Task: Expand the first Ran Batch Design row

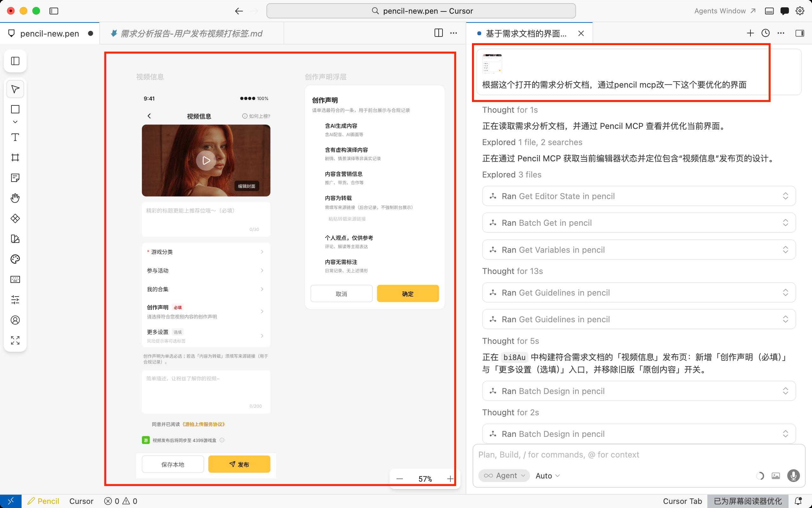Action: point(639,391)
